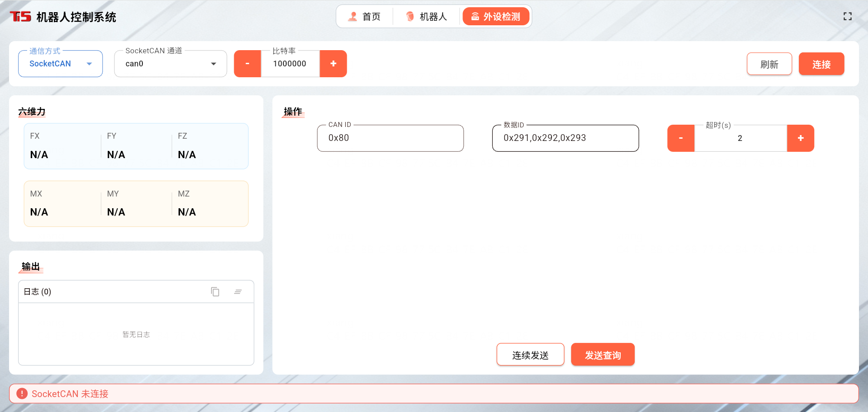This screenshot has width=868, height=412.
Task: Click the 发送查询 button
Action: click(603, 355)
